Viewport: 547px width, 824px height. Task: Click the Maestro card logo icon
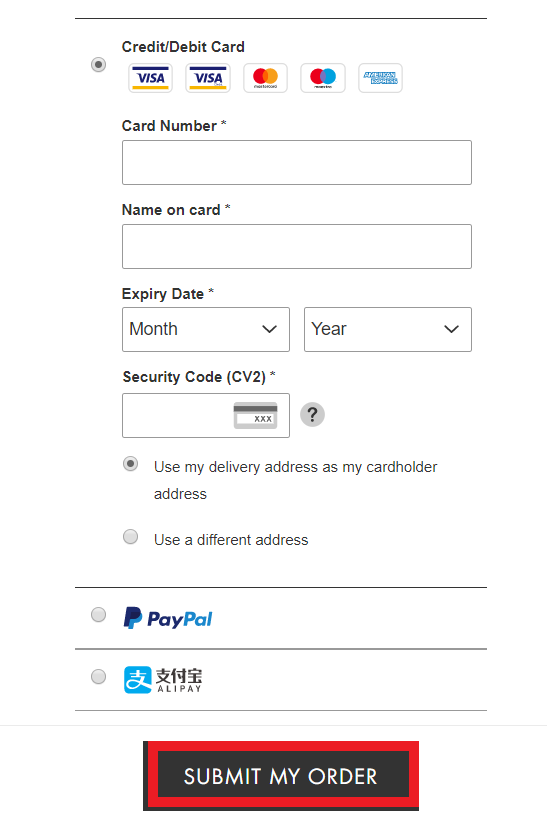pyautogui.click(x=323, y=78)
